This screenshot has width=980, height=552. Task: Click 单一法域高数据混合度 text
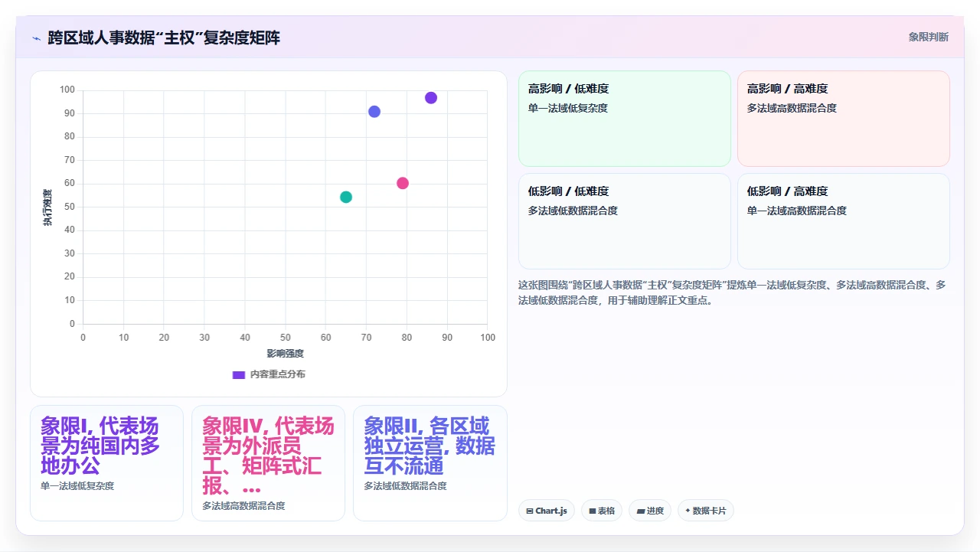[797, 211]
